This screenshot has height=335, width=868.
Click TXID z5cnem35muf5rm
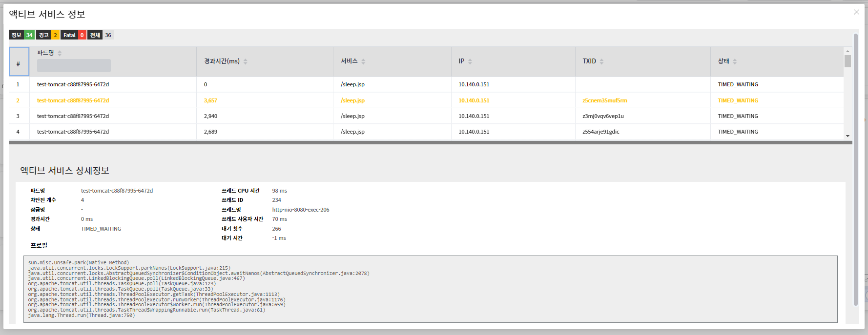coord(605,100)
